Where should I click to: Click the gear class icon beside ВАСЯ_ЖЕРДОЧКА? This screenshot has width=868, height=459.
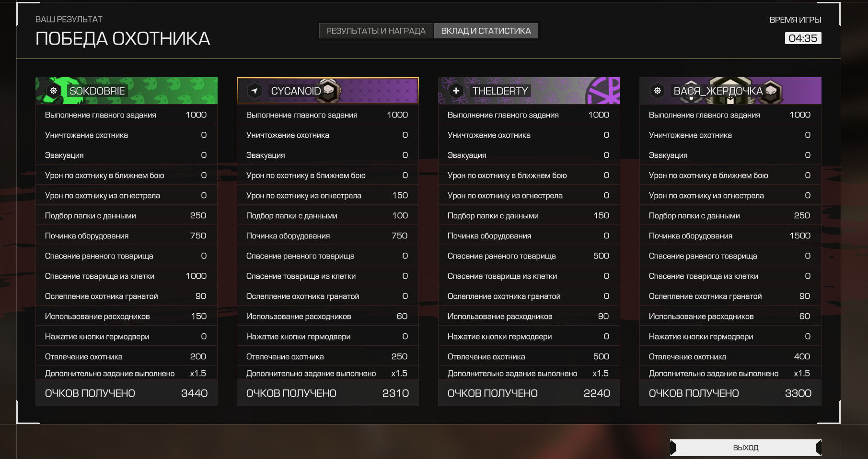(x=658, y=91)
